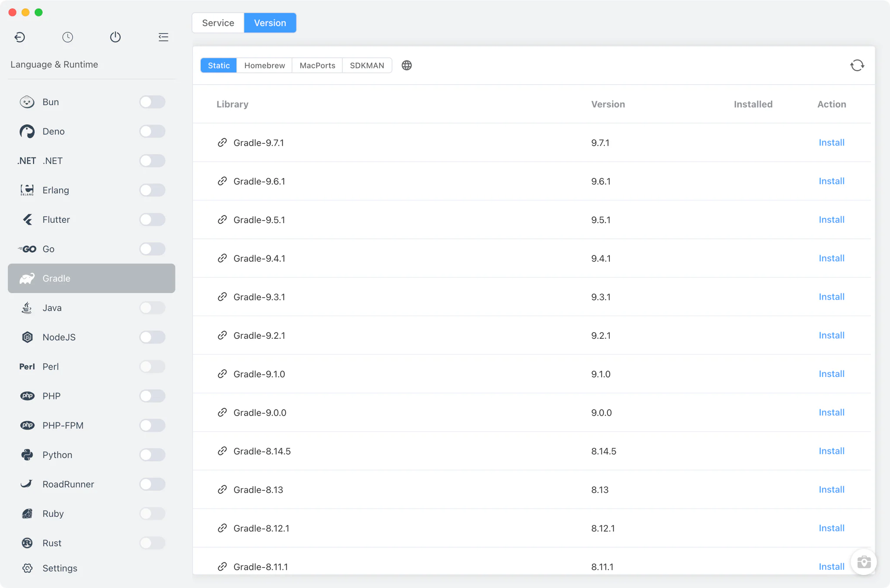The height and width of the screenshot is (588, 890).
Task: Click the Flutter logo icon
Action: point(27,220)
